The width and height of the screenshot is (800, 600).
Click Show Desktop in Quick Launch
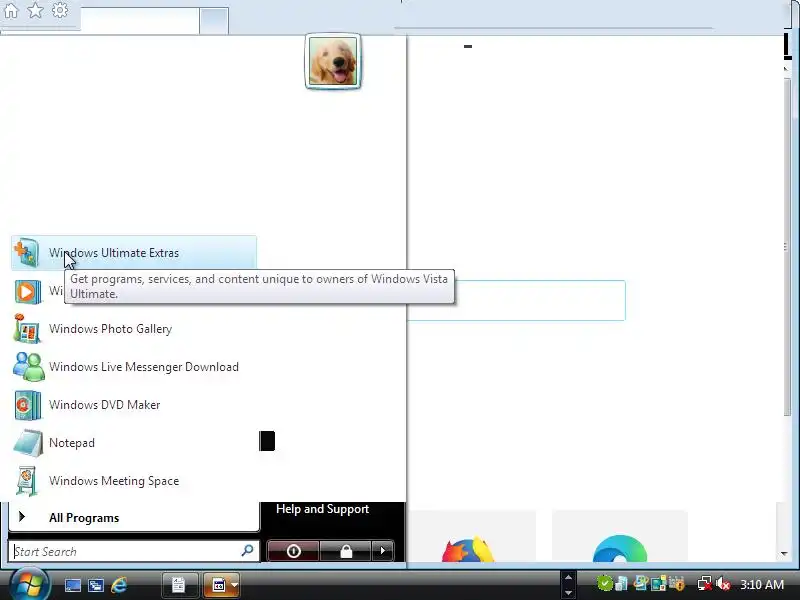72,585
